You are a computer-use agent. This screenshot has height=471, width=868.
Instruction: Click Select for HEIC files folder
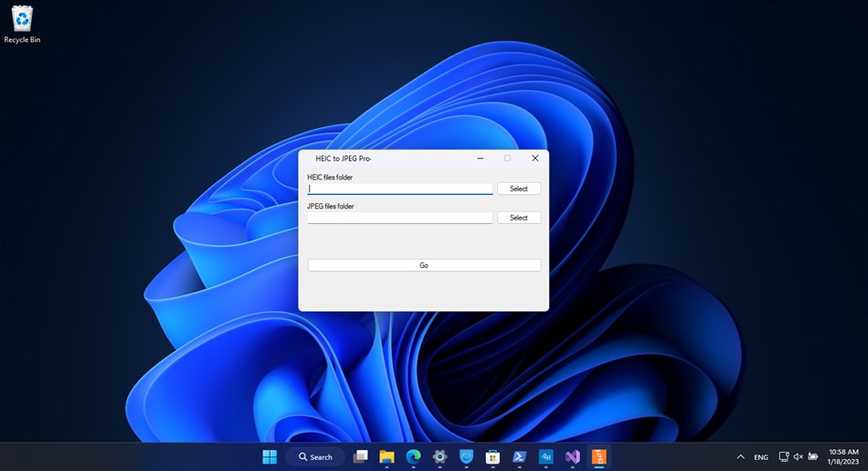pyautogui.click(x=519, y=188)
